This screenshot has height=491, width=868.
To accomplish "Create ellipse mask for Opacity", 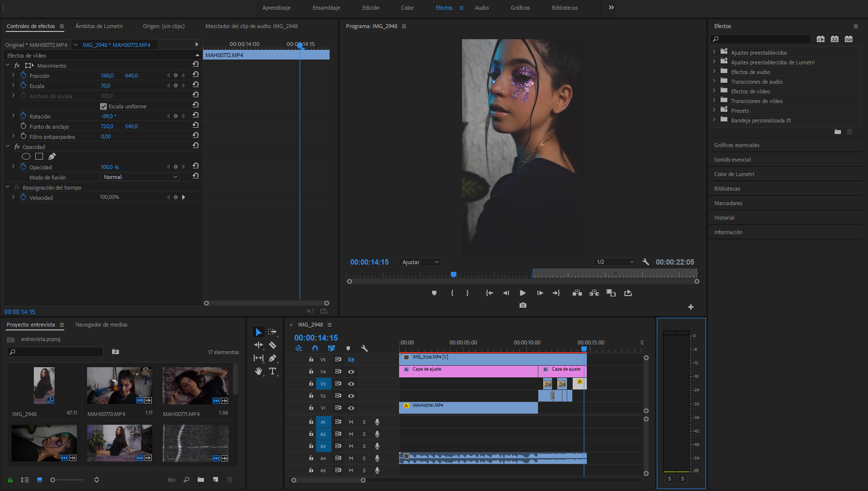I will point(26,156).
